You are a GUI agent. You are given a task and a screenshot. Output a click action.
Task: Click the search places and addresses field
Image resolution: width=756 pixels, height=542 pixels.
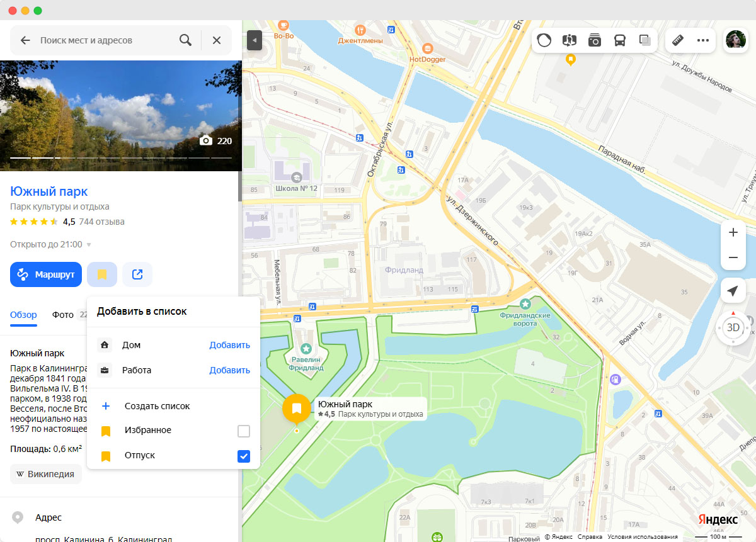(x=104, y=40)
